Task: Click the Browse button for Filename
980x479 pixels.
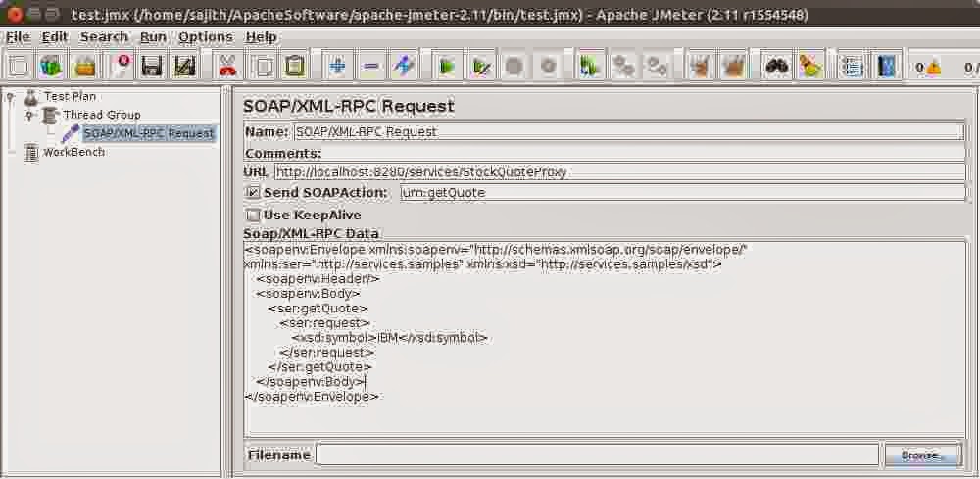Action: point(922,455)
